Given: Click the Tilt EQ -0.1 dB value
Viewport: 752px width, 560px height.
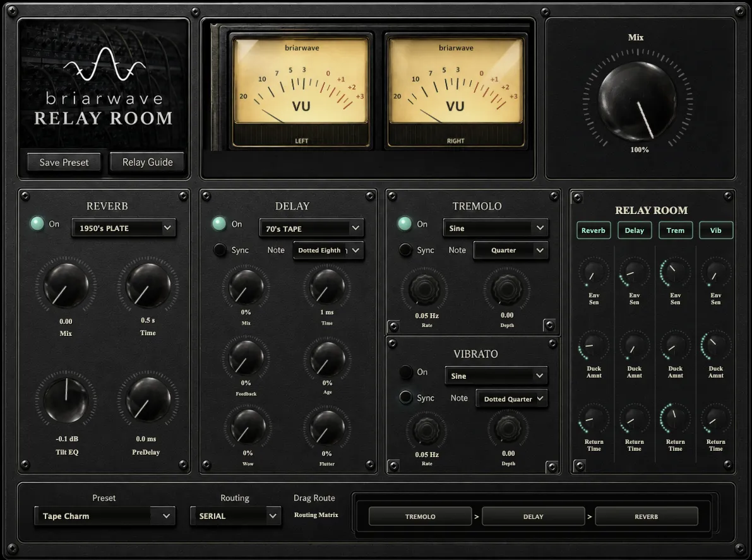Looking at the screenshot, I should pos(67,439).
